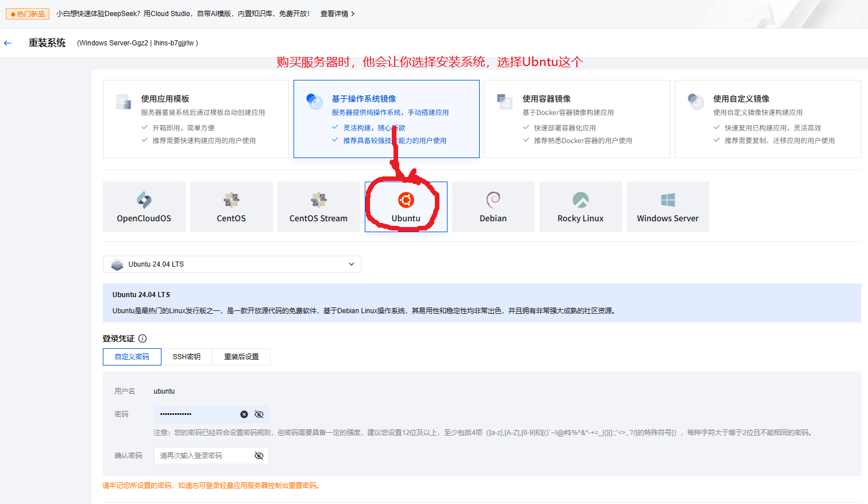Choose the Ubuntu system tile
868x504 pixels.
406,207
